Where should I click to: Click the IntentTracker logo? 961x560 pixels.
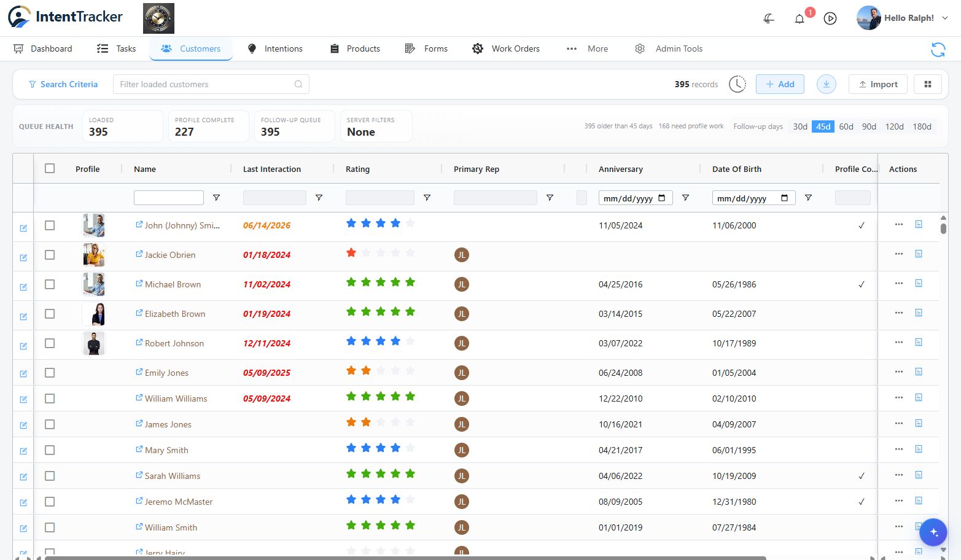tap(65, 17)
